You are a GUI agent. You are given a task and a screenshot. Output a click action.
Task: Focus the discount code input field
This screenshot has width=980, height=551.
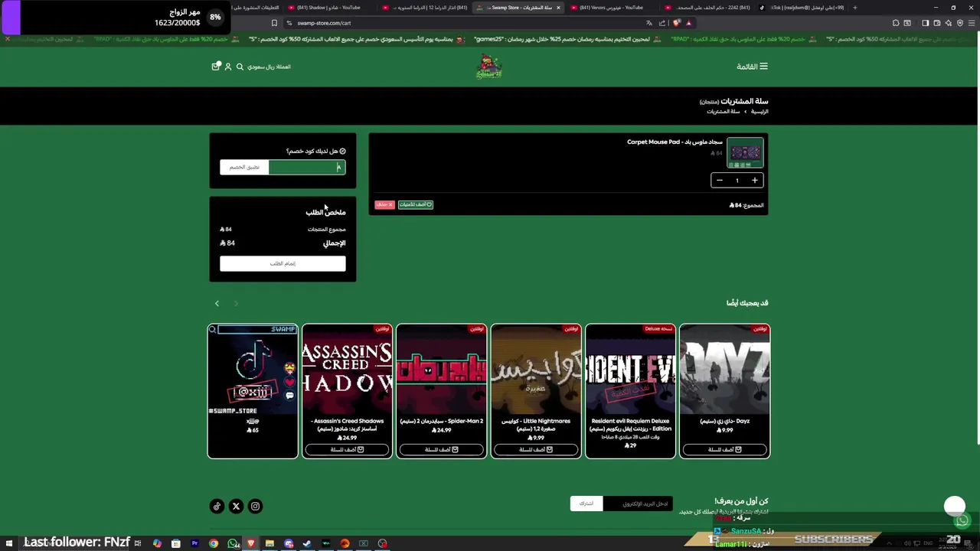[x=307, y=167]
